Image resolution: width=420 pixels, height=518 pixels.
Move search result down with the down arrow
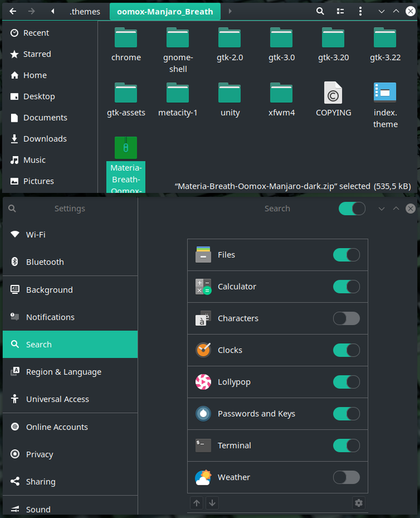[212, 503]
